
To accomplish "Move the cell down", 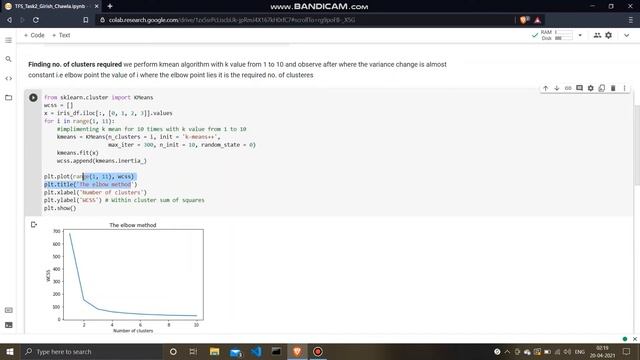I will click(557, 88).
